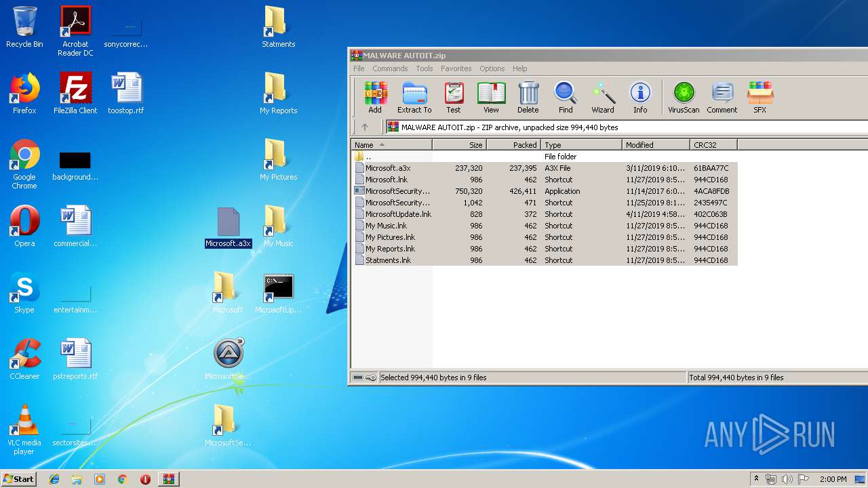Click the Info toolbar icon
The height and width of the screenshot is (488, 868).
(640, 98)
